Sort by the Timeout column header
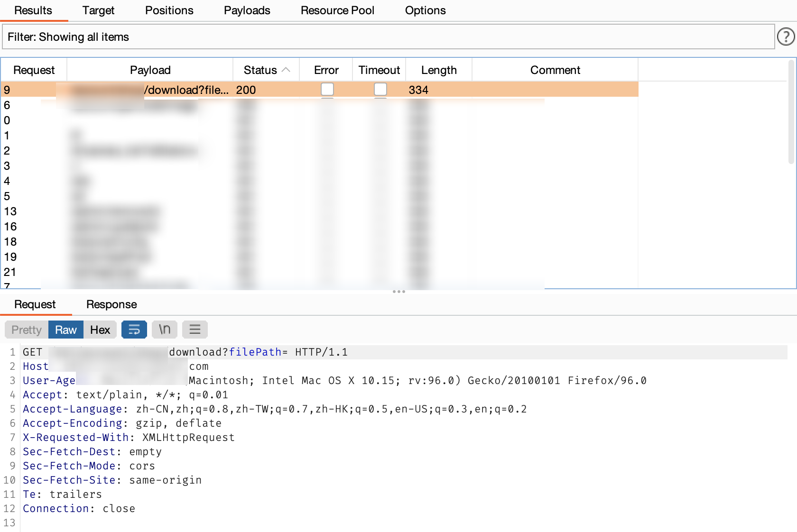 pos(379,70)
